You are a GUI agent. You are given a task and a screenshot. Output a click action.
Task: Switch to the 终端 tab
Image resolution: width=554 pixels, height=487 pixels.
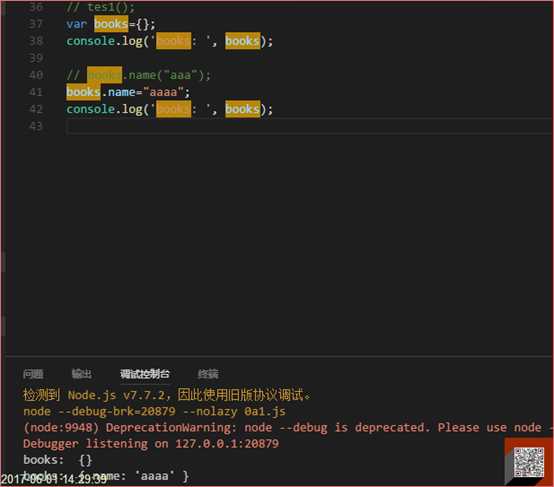(208, 374)
